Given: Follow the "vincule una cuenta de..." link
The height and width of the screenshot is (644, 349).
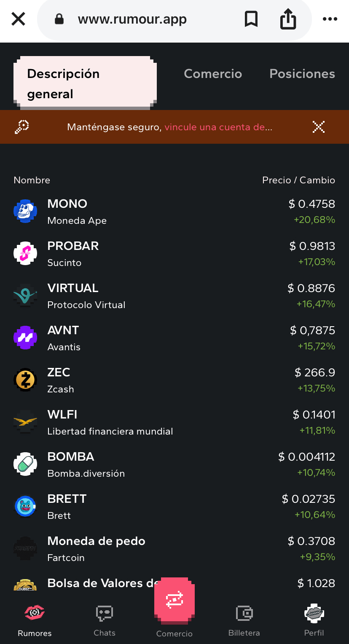Looking at the screenshot, I should click(218, 127).
